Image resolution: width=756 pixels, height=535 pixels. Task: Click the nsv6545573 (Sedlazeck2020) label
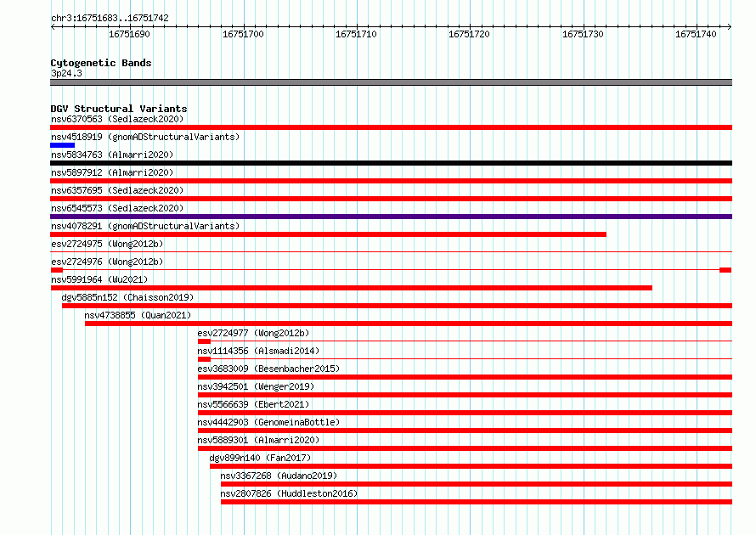pyautogui.click(x=117, y=208)
